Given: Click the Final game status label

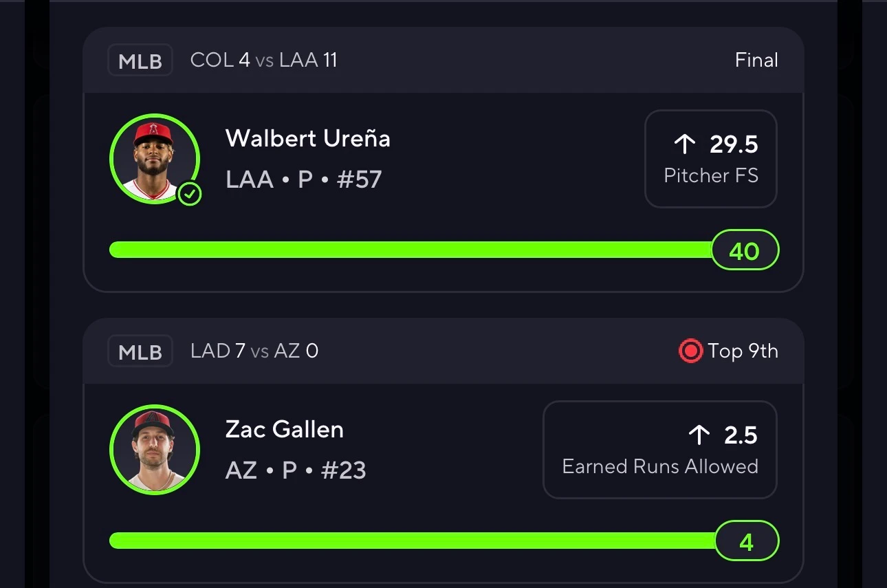Looking at the screenshot, I should coord(756,61).
